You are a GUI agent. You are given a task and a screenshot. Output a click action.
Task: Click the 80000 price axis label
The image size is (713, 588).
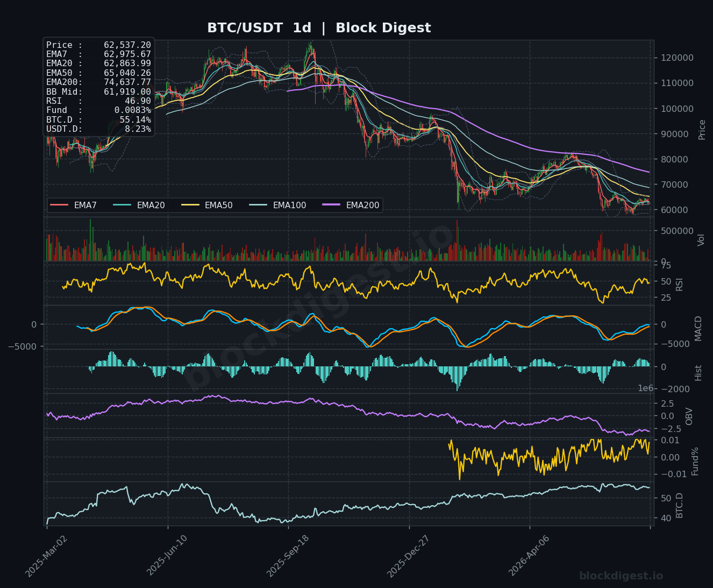tap(675, 159)
